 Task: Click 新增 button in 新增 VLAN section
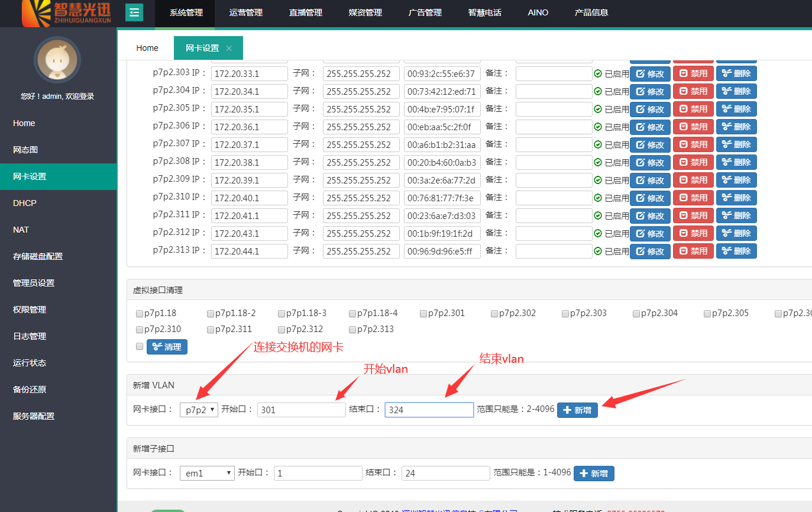click(x=577, y=410)
